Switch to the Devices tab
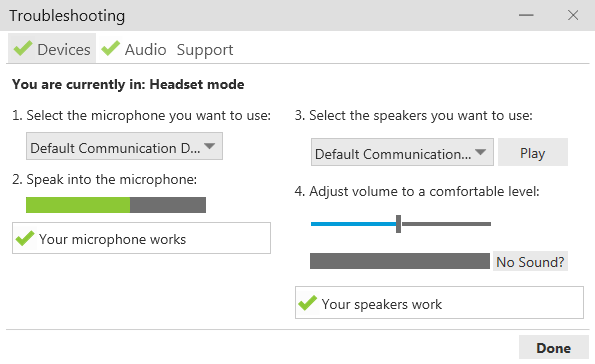Screen dimensions: 595x364 pos(52,48)
